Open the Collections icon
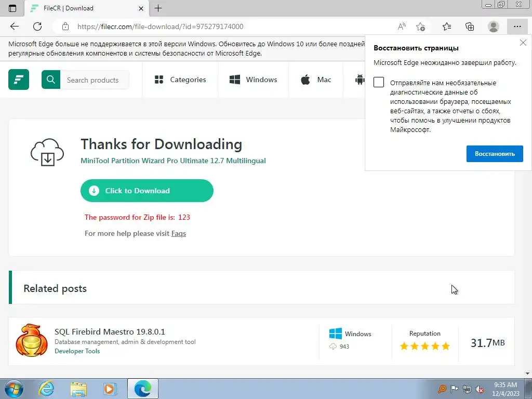This screenshot has width=532, height=399. coord(470,26)
